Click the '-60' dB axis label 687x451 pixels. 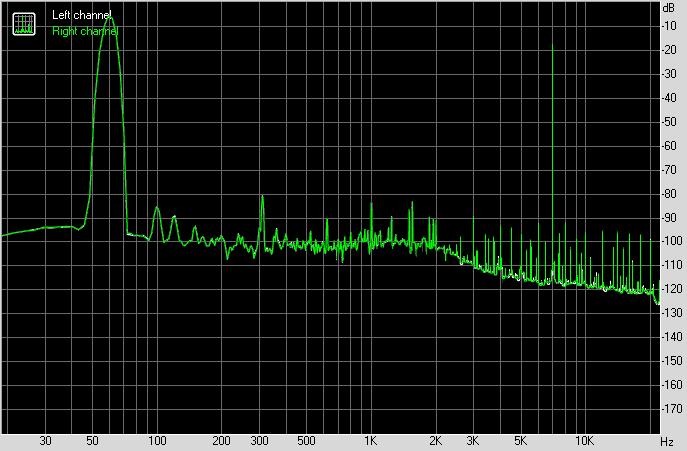pos(669,146)
